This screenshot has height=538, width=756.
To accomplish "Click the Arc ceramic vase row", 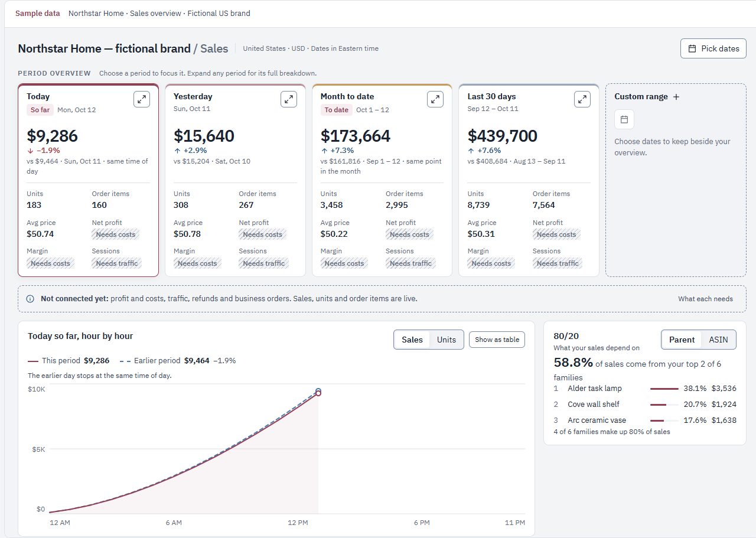I will coord(645,420).
